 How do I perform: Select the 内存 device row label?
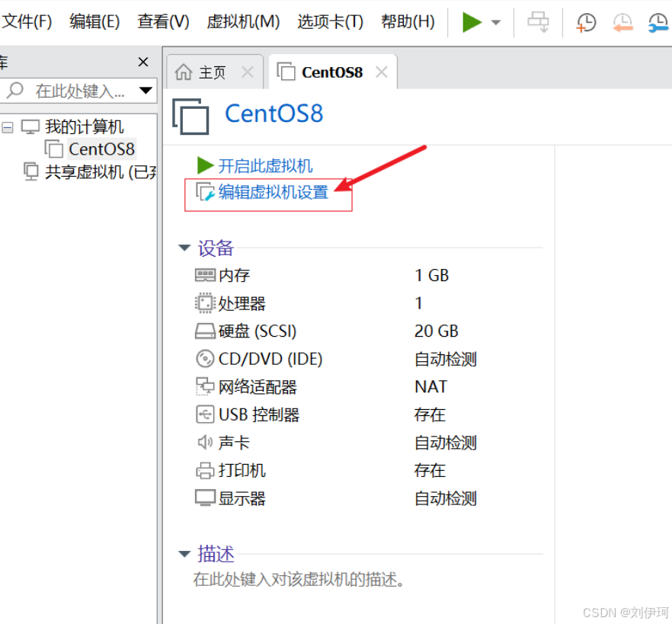click(x=234, y=275)
